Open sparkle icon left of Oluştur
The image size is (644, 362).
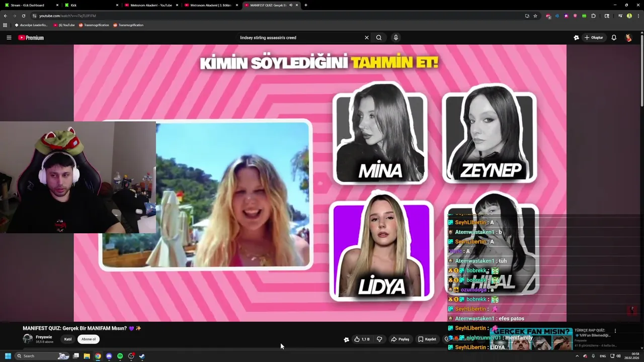pos(576,38)
